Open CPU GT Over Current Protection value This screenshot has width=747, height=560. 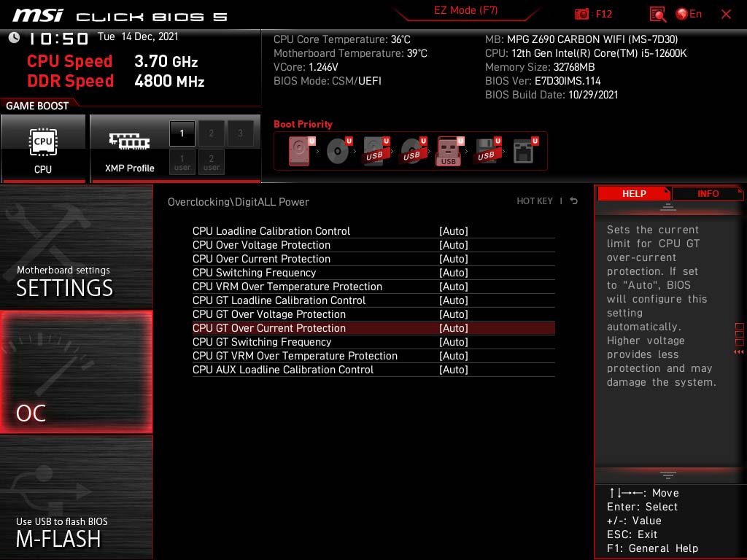pos(454,327)
